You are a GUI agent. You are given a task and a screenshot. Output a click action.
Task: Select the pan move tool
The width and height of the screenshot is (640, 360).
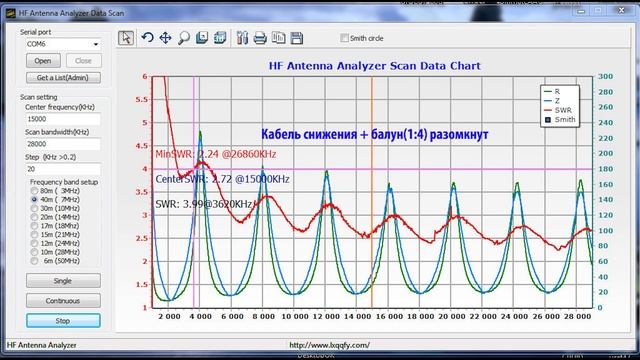click(x=165, y=38)
